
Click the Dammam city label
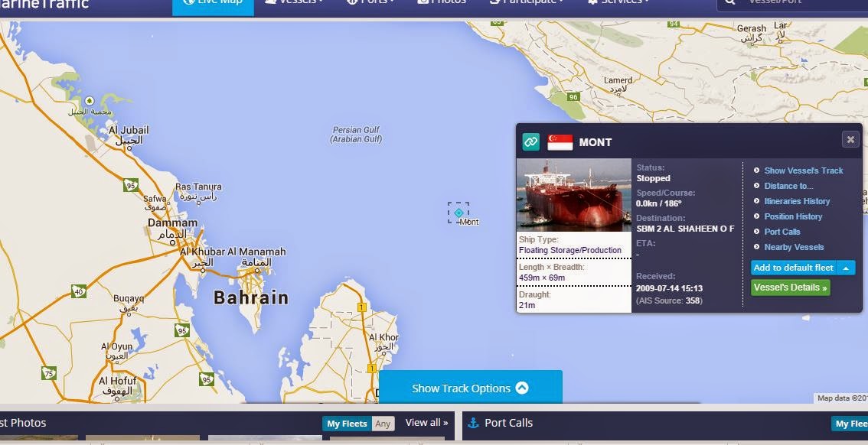(x=172, y=223)
